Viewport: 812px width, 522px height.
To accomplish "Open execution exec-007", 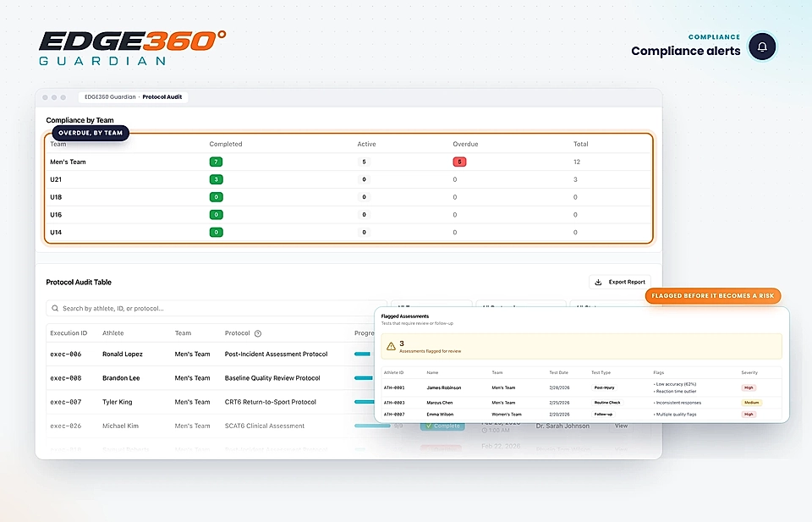I will [66, 402].
